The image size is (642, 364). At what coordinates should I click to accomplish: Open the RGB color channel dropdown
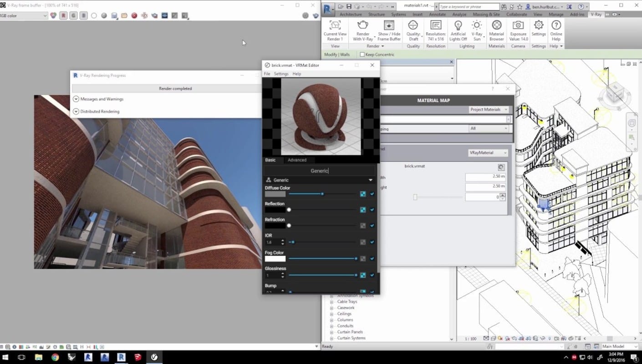point(23,15)
